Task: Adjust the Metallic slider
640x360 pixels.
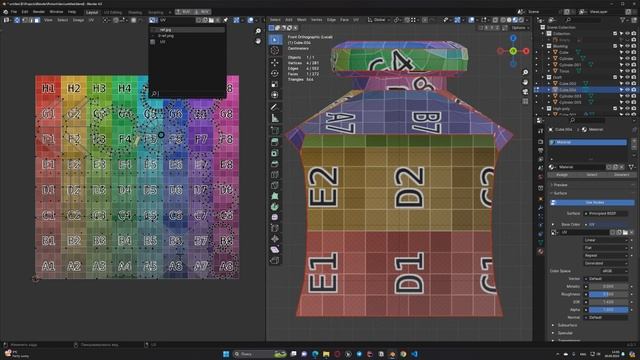Action: pos(608,286)
